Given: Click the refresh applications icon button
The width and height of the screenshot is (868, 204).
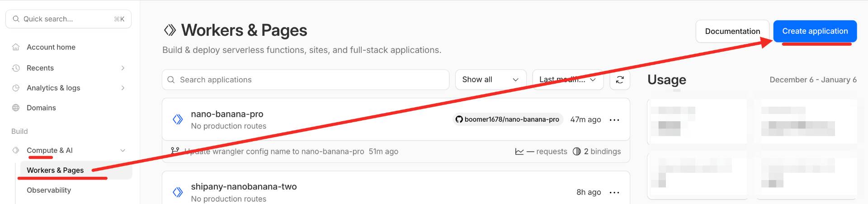Looking at the screenshot, I should (x=620, y=80).
